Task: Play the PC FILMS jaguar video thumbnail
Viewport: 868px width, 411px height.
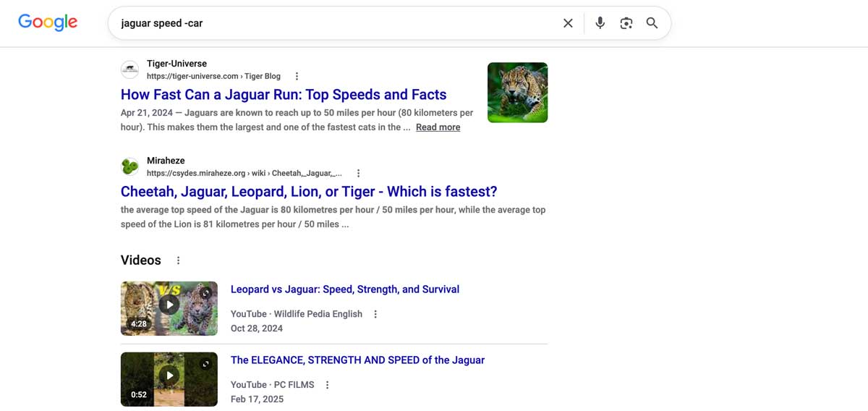Action: pyautogui.click(x=169, y=379)
